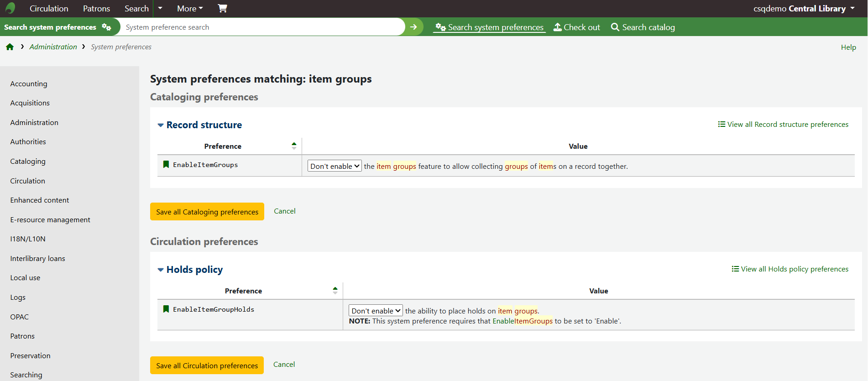This screenshot has width=868, height=381.
Task: Submit search with the green arrow button
Action: (413, 27)
